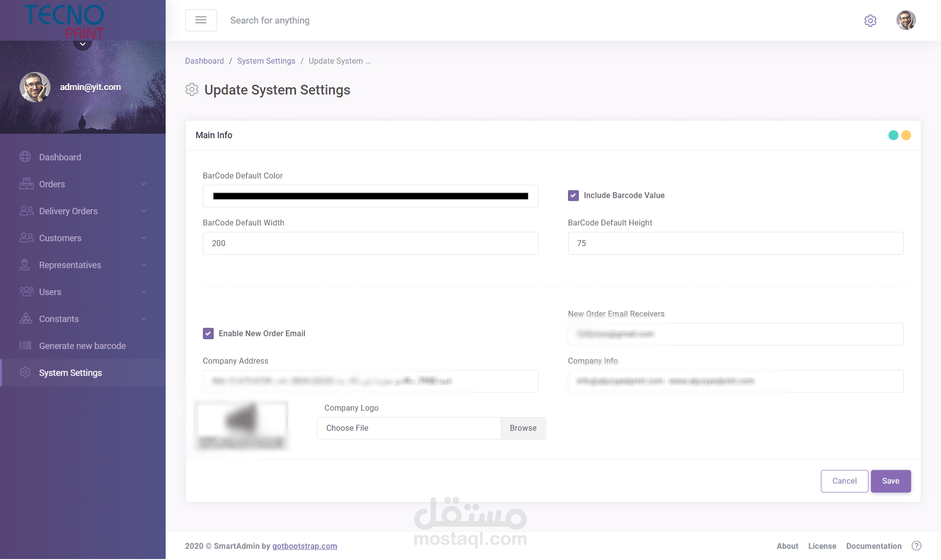
Task: Click the Cancel button
Action: 844,481
